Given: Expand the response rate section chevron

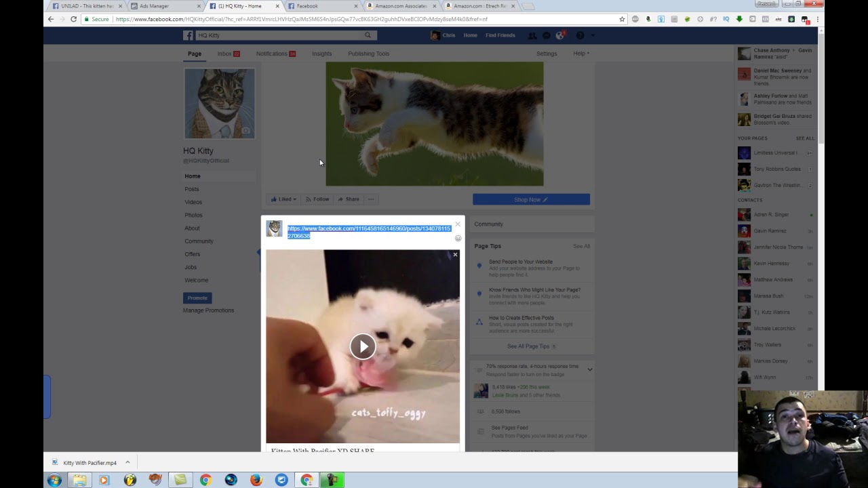Looking at the screenshot, I should 589,369.
